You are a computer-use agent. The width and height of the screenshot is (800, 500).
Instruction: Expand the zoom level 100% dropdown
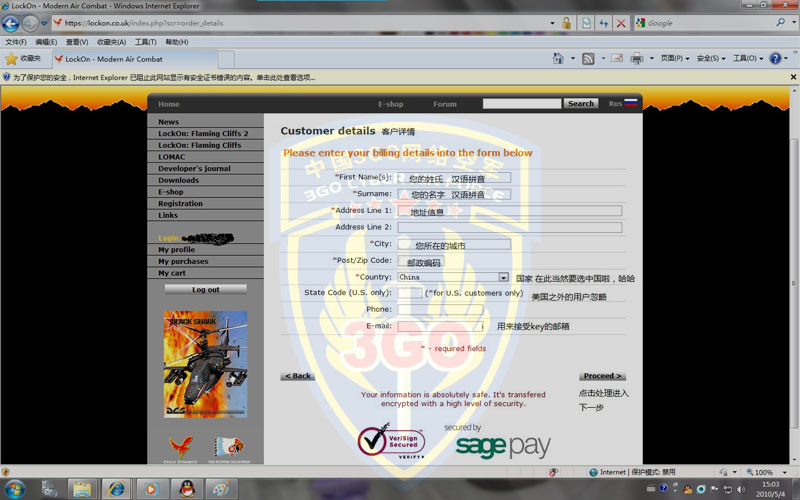784,472
